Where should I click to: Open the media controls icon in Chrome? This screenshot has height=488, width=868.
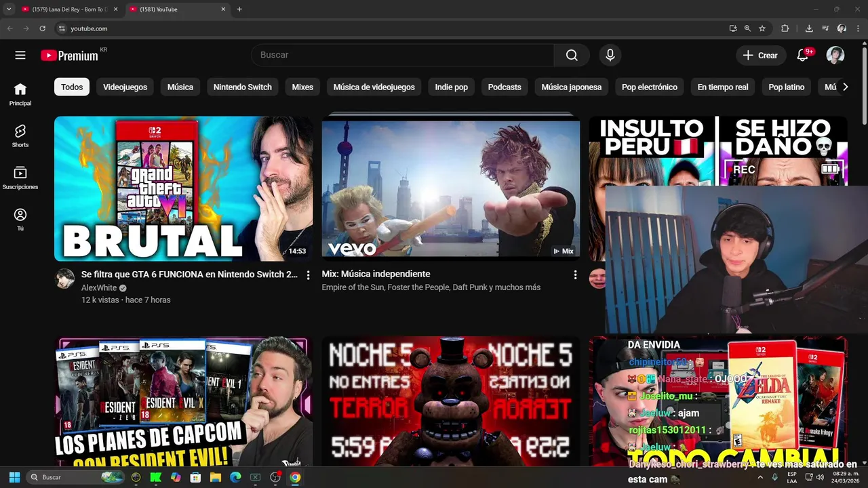pos(825,28)
